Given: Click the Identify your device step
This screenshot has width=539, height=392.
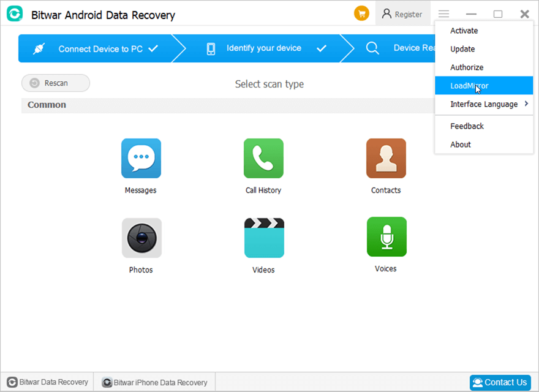Looking at the screenshot, I should click(x=263, y=48).
